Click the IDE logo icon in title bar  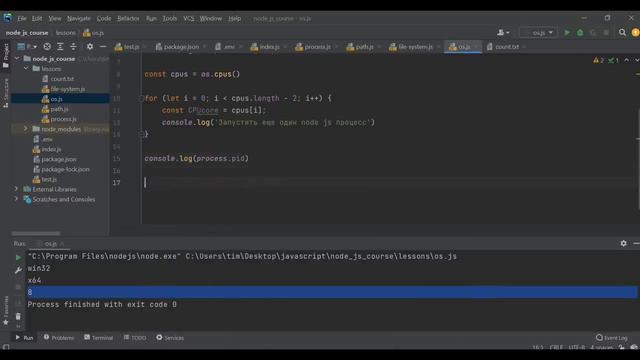[7, 18]
